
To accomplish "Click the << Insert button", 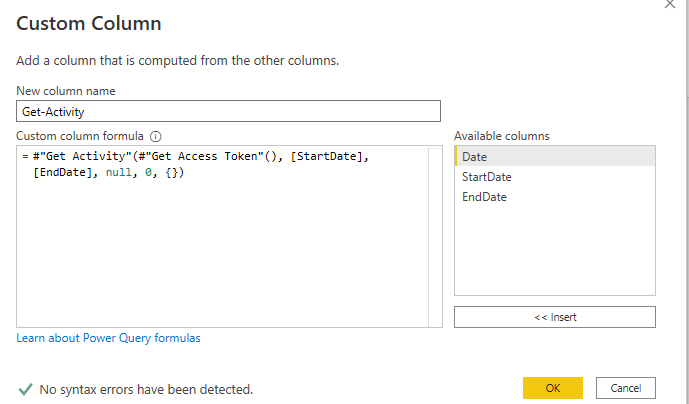I will coord(555,317).
